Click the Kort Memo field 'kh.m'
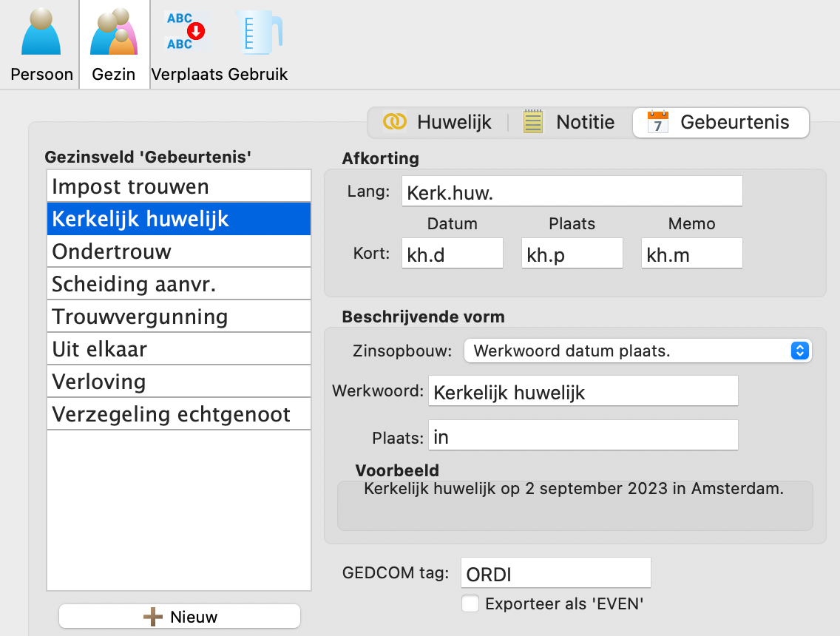The height and width of the screenshot is (636, 840). (691, 254)
